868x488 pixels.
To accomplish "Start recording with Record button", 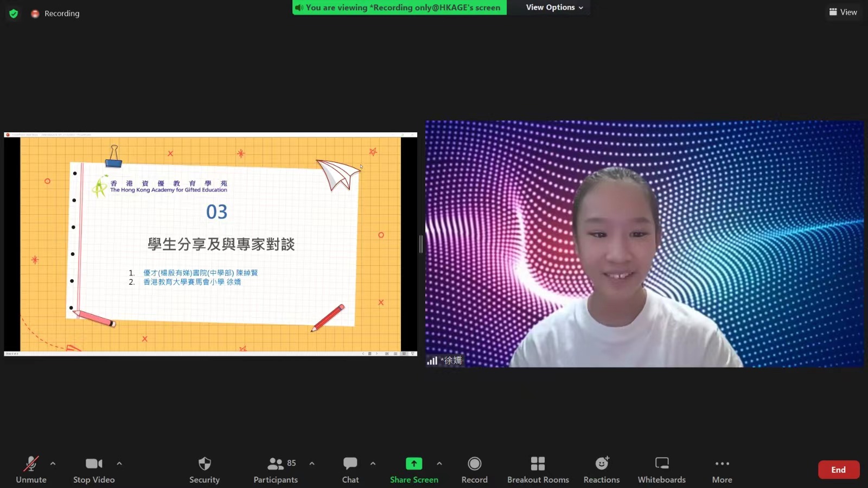I will 475,469.
